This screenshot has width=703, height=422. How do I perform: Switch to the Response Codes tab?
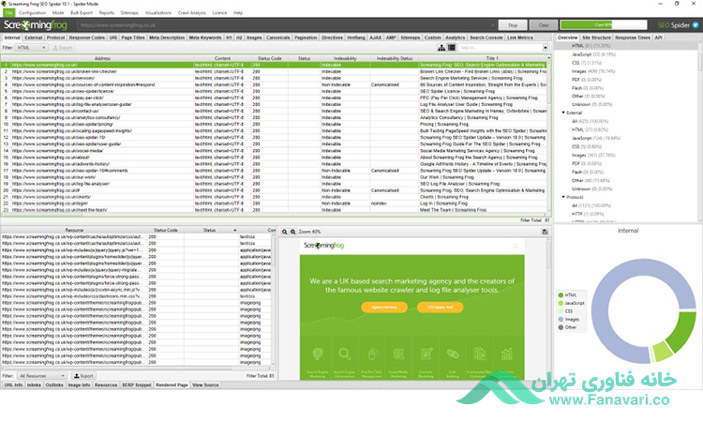click(x=87, y=38)
